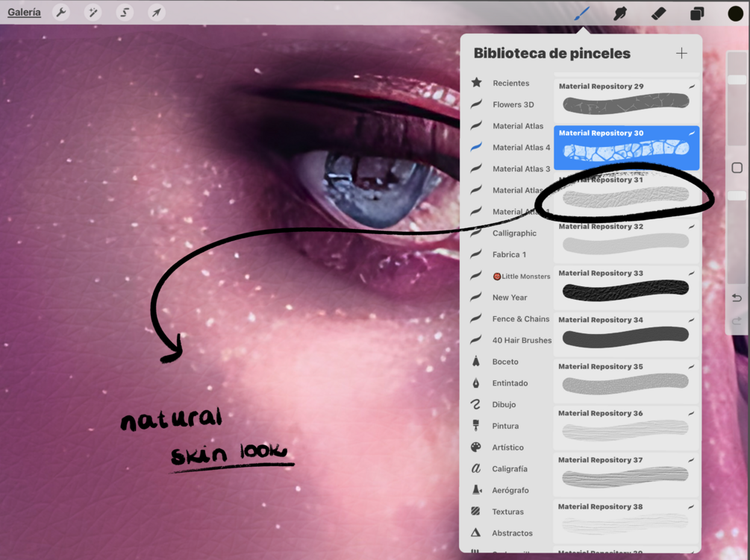This screenshot has height=560, width=750.
Task: Click the Caligrafía letter icon
Action: [x=476, y=468]
